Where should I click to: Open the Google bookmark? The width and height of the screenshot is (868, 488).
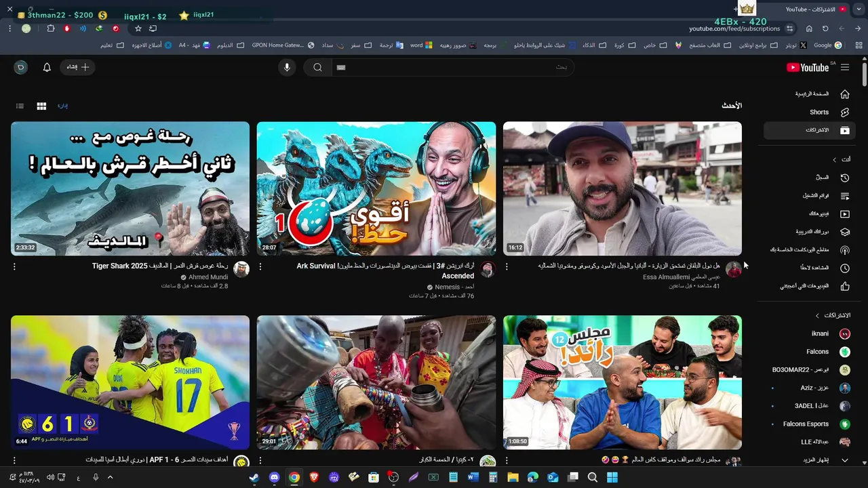point(828,45)
